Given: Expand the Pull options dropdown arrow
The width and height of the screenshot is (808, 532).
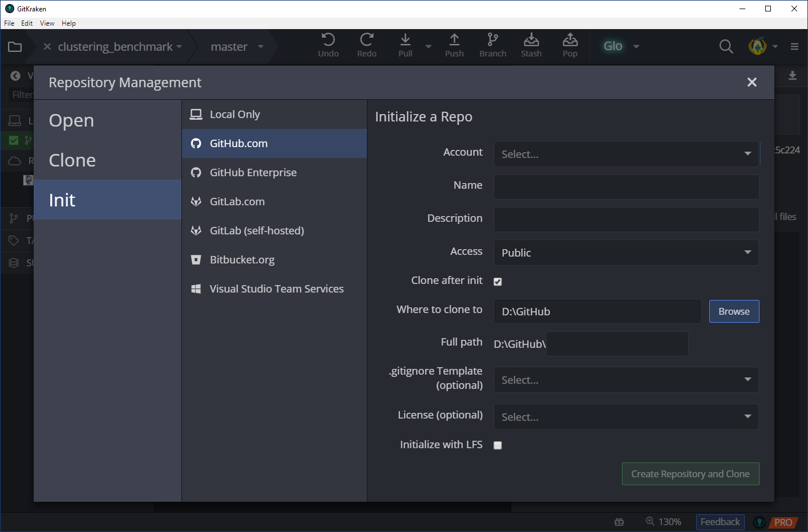Looking at the screenshot, I should click(429, 47).
